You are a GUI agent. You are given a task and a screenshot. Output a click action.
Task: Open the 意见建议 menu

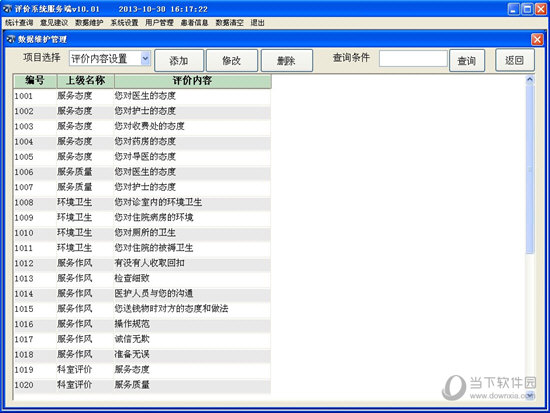[54, 23]
